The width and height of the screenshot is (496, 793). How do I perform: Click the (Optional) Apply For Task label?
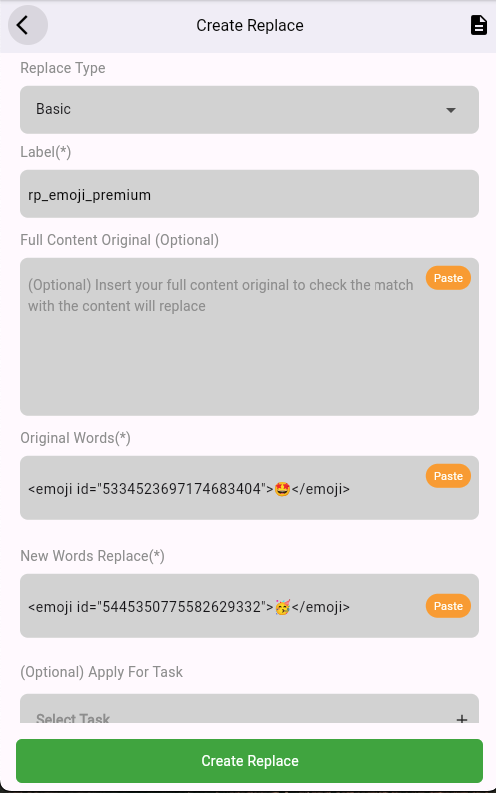101,672
